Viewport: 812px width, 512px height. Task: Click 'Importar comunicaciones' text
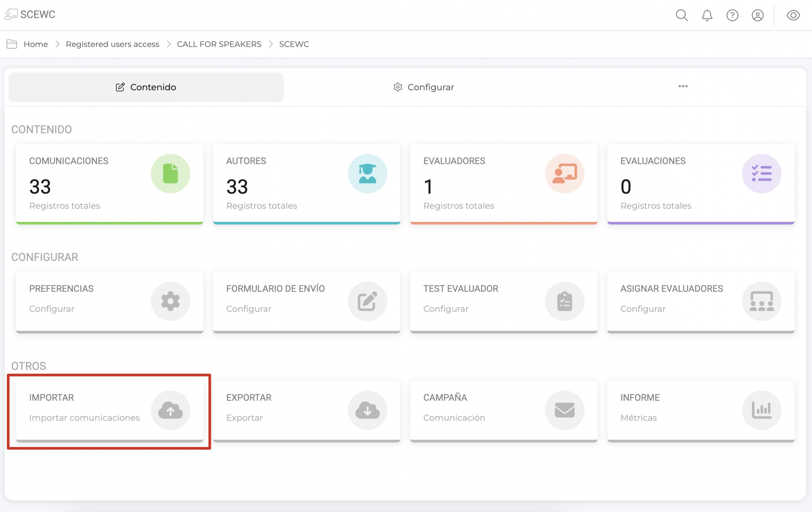point(84,418)
